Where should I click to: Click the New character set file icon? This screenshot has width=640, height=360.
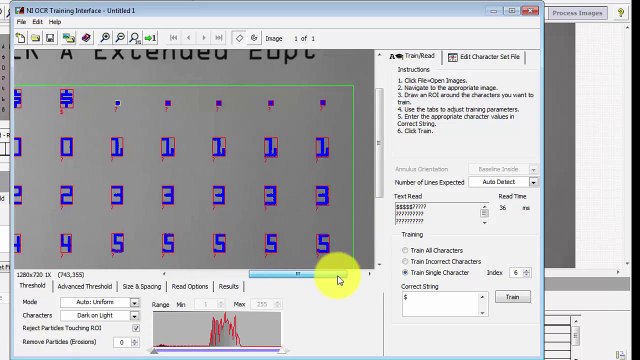click(20, 38)
